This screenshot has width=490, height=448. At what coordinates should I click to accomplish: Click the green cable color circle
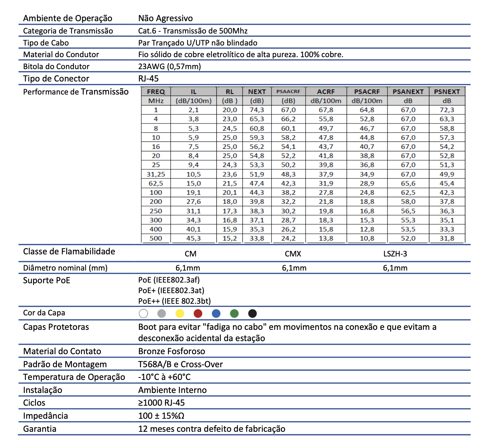coord(234,313)
